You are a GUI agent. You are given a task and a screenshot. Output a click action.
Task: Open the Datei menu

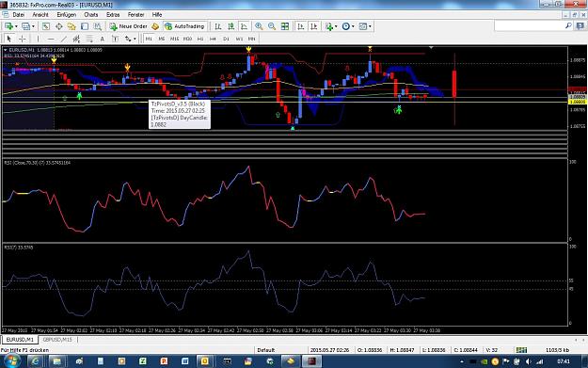point(19,15)
